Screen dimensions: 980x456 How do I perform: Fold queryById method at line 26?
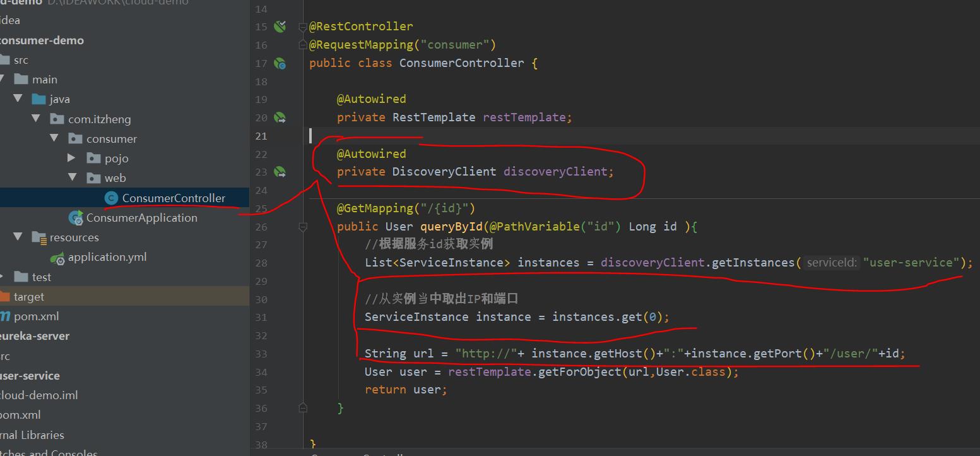(x=303, y=226)
